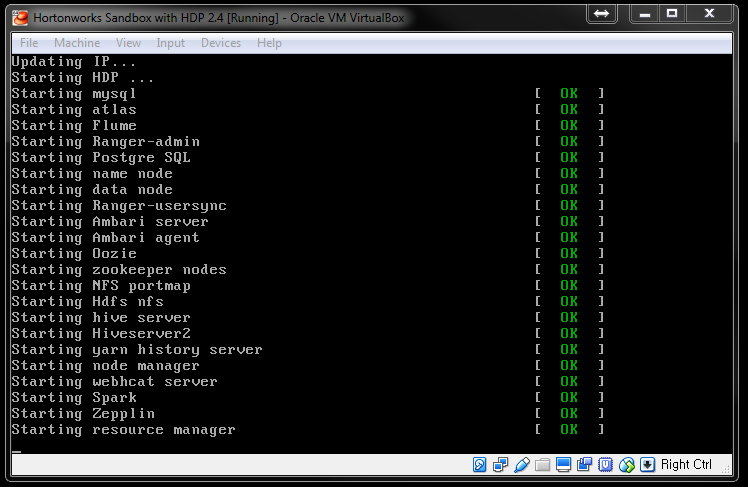Click the green OK status for mysql
Screen dimensions: 748x487
[x=569, y=93]
